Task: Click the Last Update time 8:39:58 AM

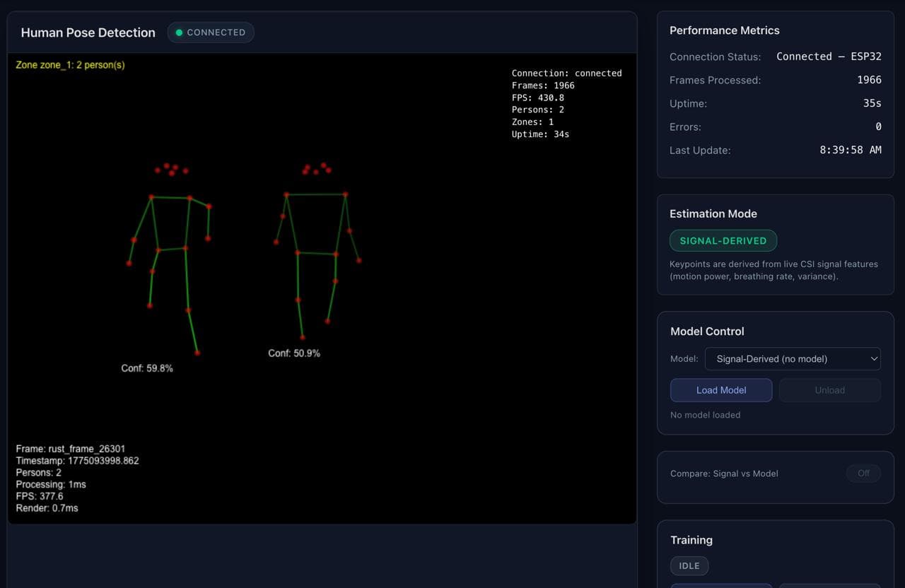Action: click(851, 150)
